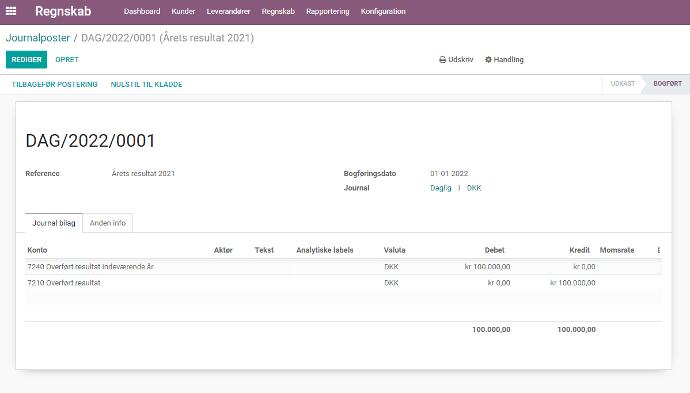Open row 7240 Overført resultat Indeværende År
The image size is (690, 393).
pos(343,267)
